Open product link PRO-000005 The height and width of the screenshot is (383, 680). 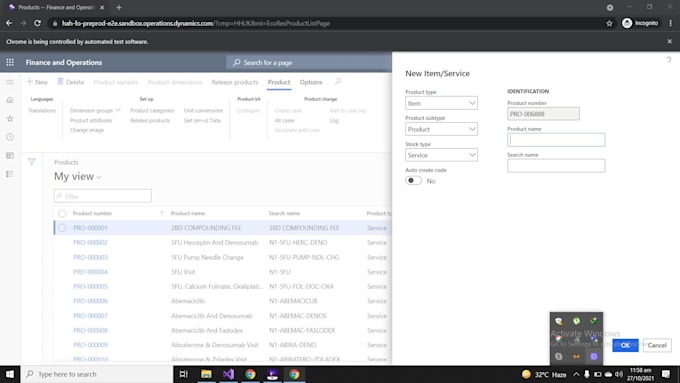[90, 286]
